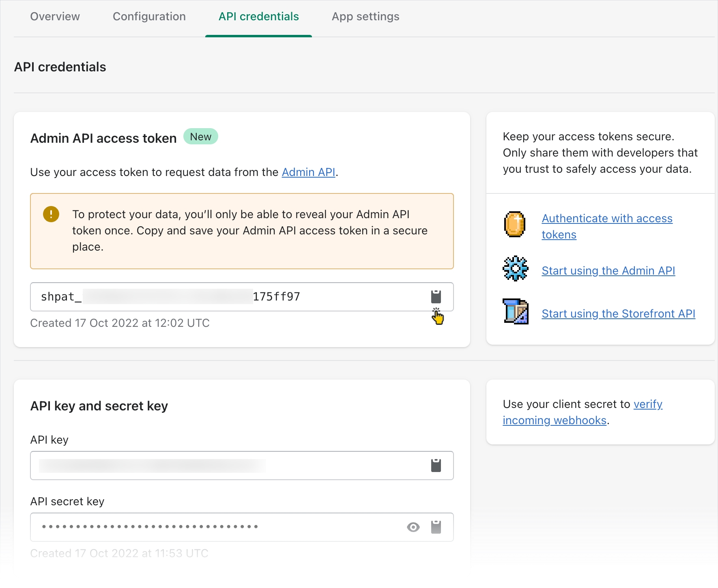Click the verify incoming webhooks link
This screenshot has width=718, height=588.
[647, 404]
